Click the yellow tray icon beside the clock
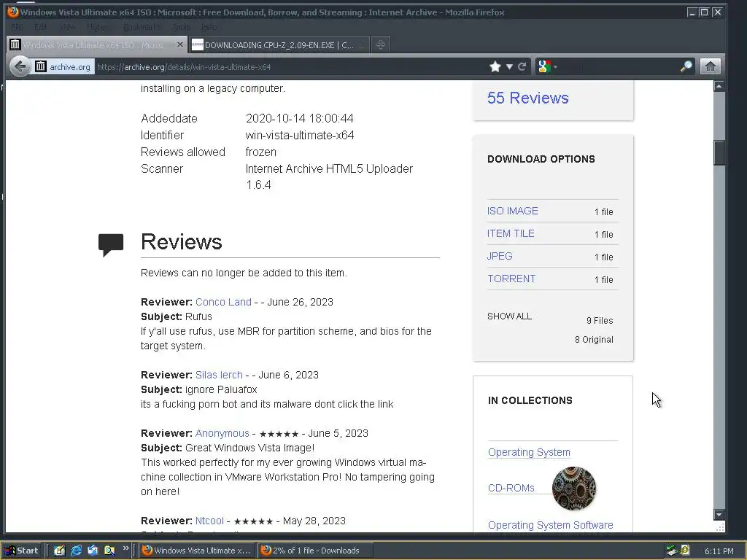The image size is (747, 560). [685, 551]
